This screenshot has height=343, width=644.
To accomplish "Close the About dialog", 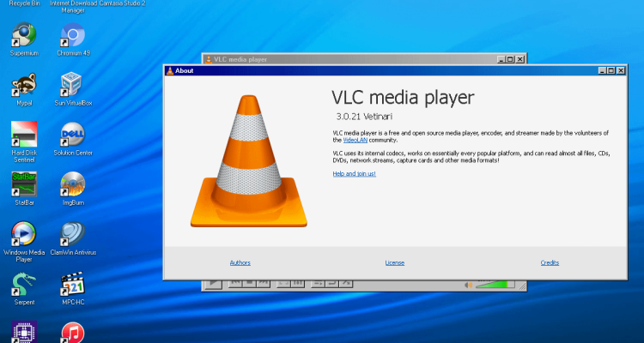I will click(621, 70).
